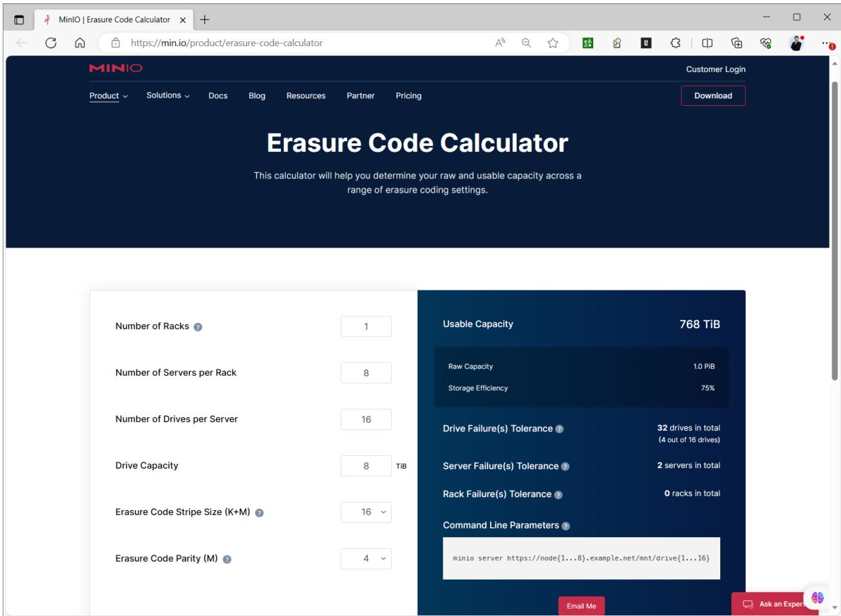This screenshot has height=616, width=841.
Task: Click the site lock info icon
Action: (x=115, y=43)
